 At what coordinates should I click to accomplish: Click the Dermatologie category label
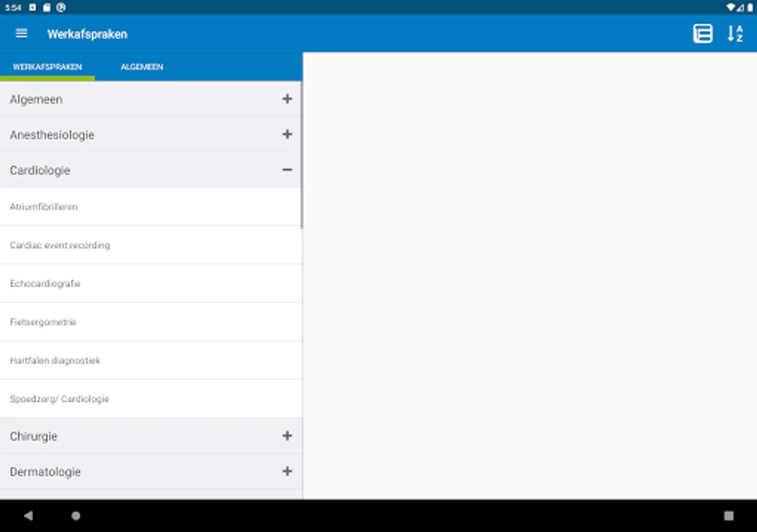pos(45,472)
